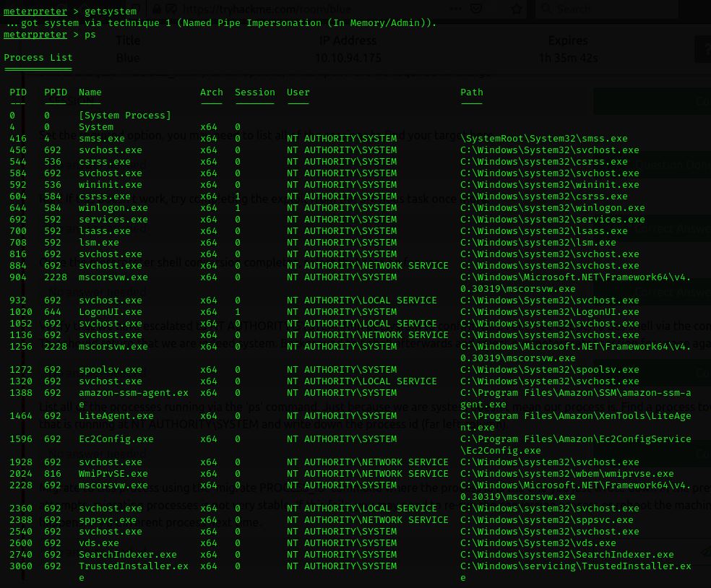Click the meterpreter prompt before getsystem

click(35, 11)
